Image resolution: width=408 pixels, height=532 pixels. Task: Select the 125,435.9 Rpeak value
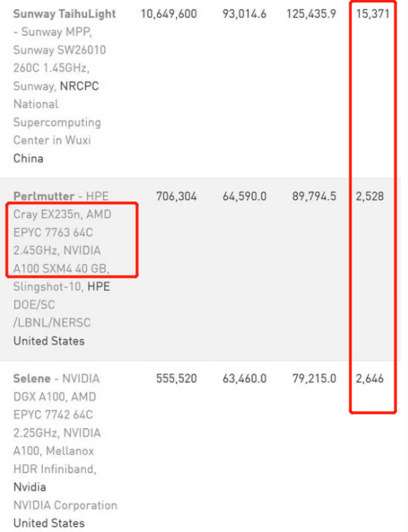tap(311, 14)
